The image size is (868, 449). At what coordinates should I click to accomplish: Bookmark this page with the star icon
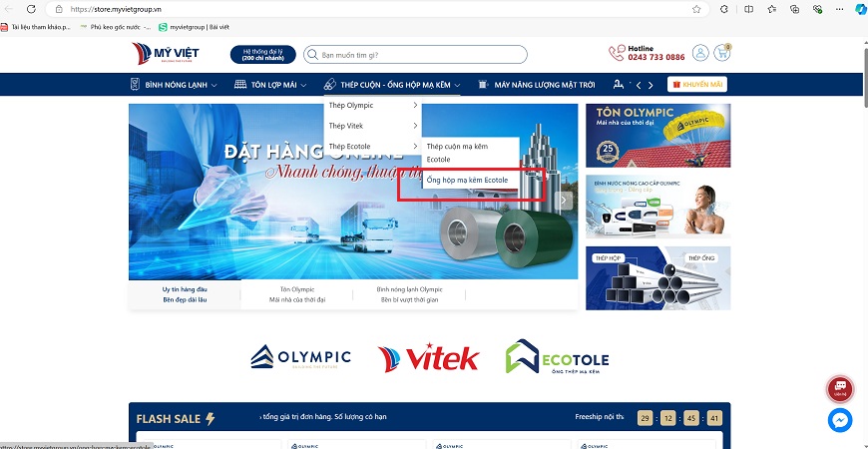click(x=696, y=9)
